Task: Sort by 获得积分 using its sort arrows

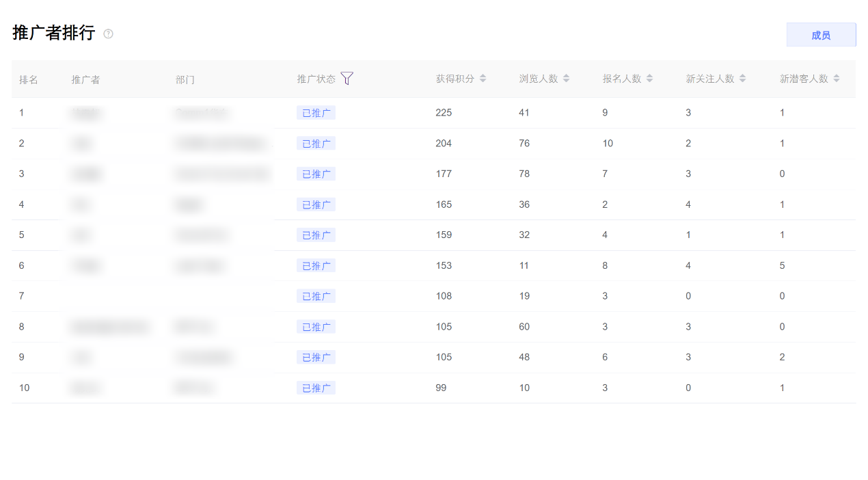Action: click(483, 79)
